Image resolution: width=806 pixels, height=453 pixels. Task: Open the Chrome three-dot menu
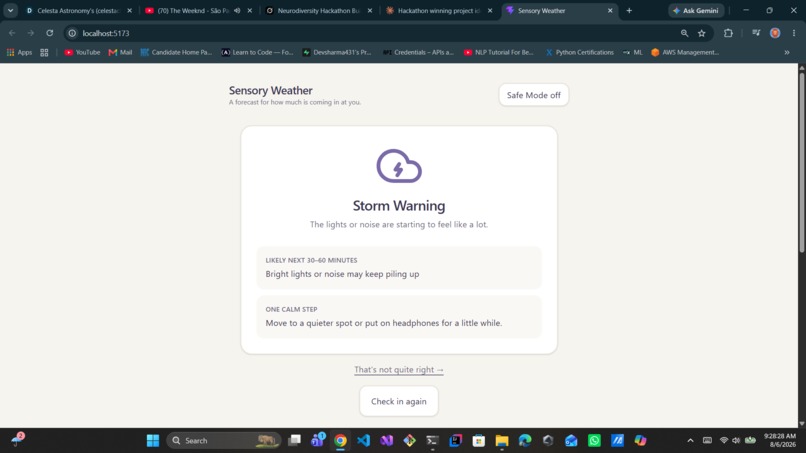(x=794, y=33)
